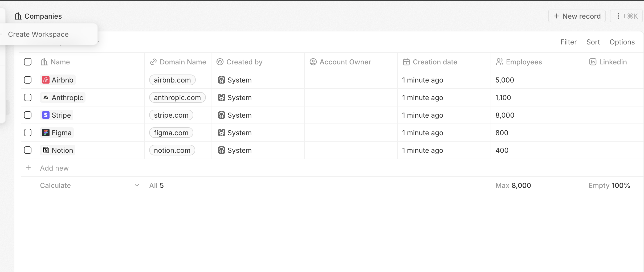644x272 pixels.
Task: Open the All 5 count dropdown
Action: point(156,186)
